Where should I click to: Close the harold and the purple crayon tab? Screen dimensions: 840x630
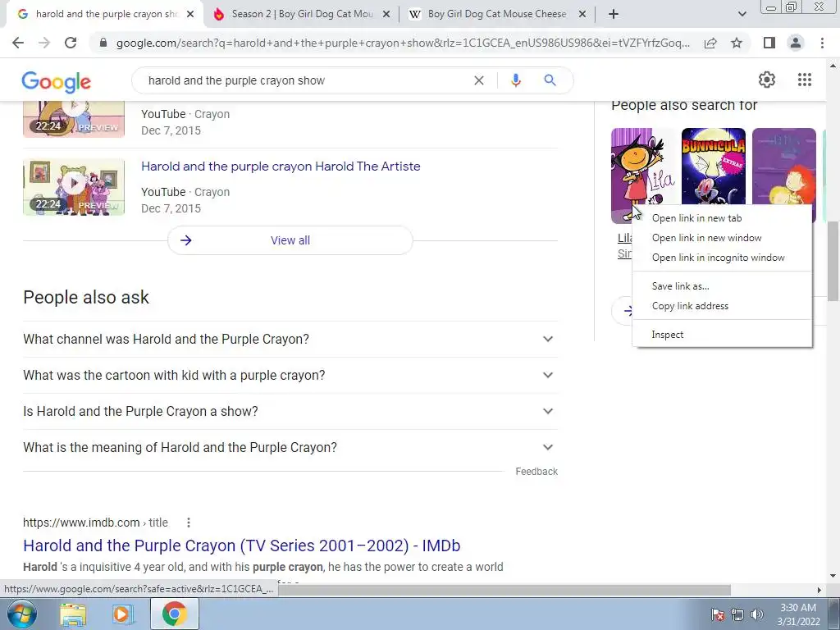[x=190, y=15]
